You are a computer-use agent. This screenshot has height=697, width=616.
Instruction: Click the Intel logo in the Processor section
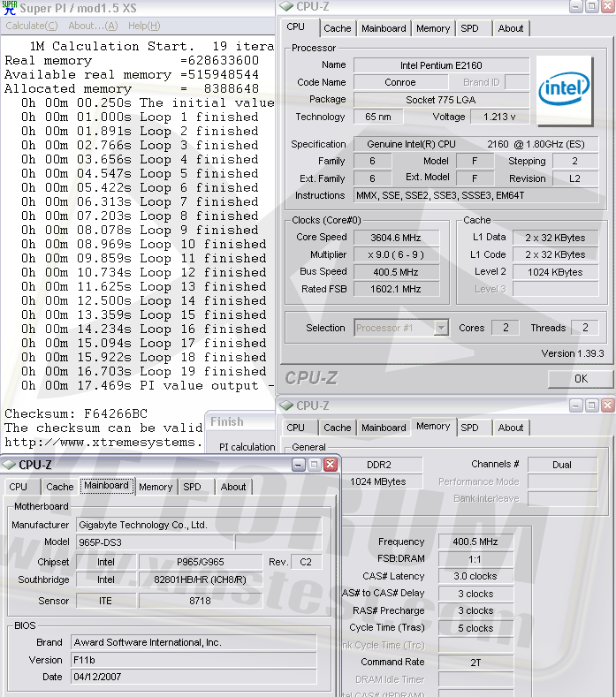pyautogui.click(x=564, y=91)
